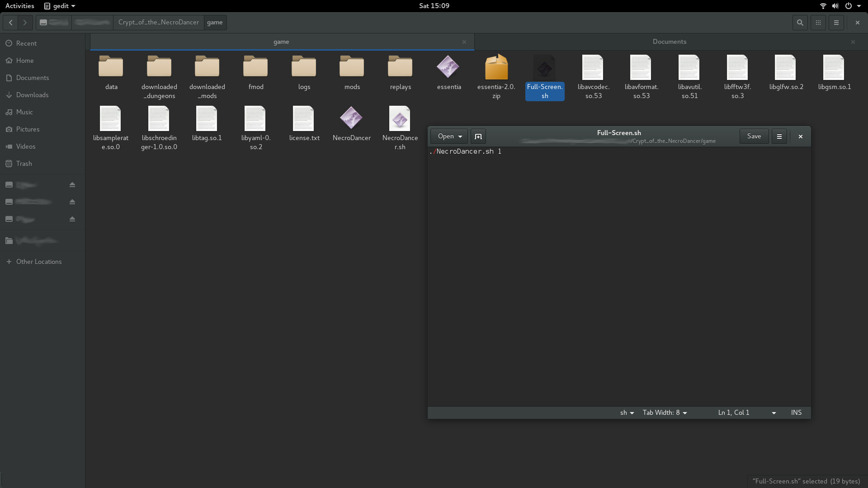Image resolution: width=868 pixels, height=488 pixels.
Task: Click the file manager search icon
Action: pos(800,23)
